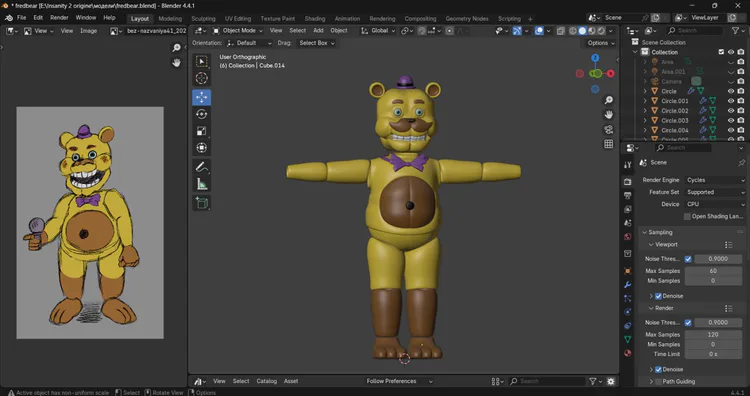The height and width of the screenshot is (396, 750).
Task: Select the Select Box tool in viewport toolbar
Action: (x=201, y=62)
